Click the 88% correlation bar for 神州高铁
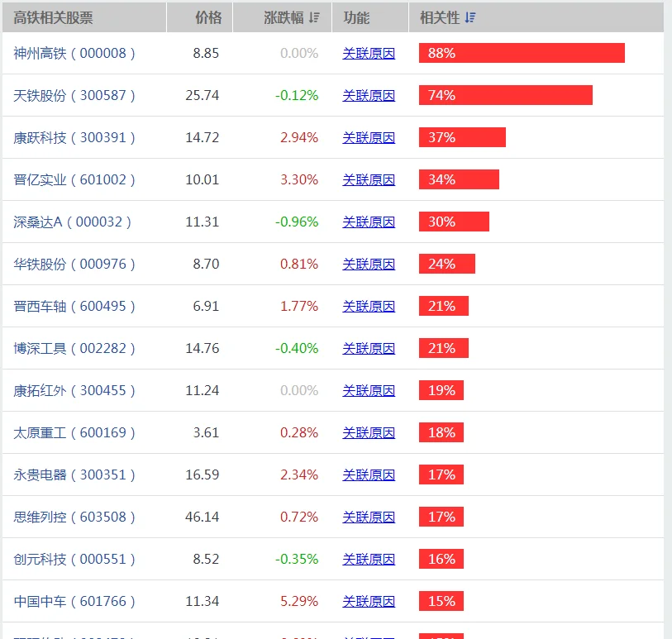This screenshot has height=639, width=672. click(521, 53)
